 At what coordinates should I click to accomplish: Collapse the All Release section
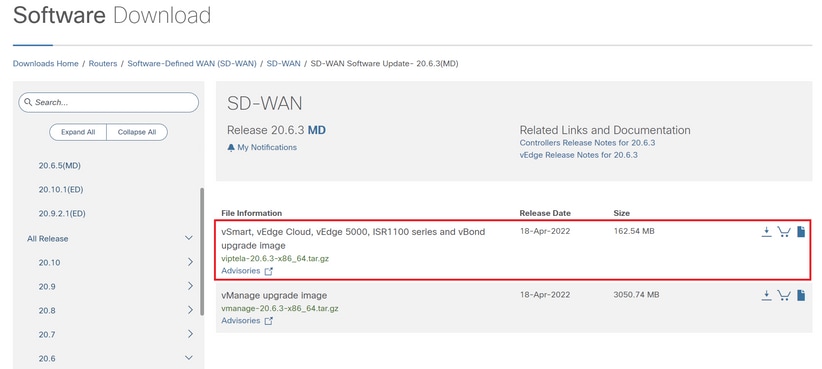(x=189, y=238)
